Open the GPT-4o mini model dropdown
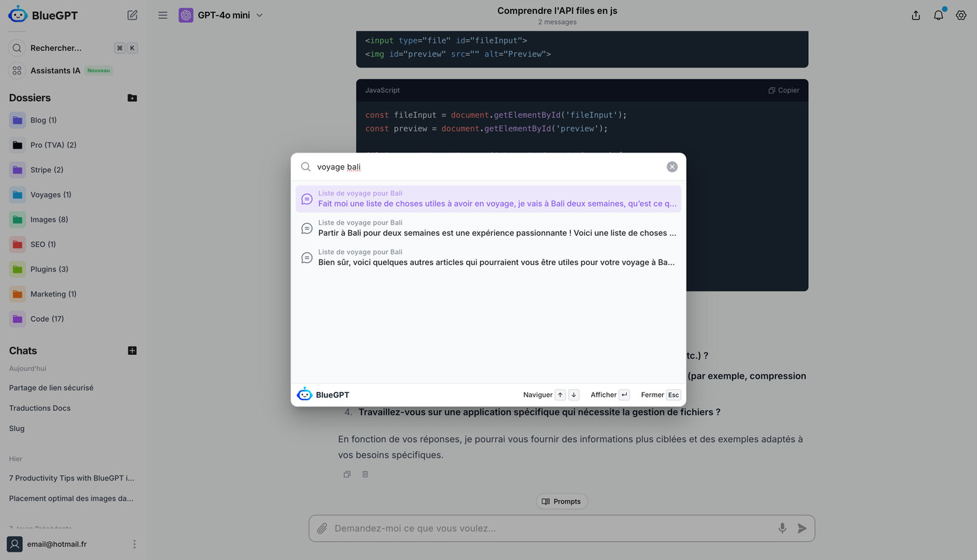977x560 pixels. pos(221,15)
